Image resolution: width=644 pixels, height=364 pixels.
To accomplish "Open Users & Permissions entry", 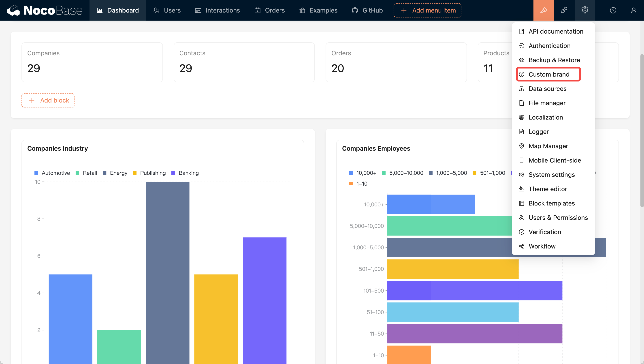I will point(558,218).
